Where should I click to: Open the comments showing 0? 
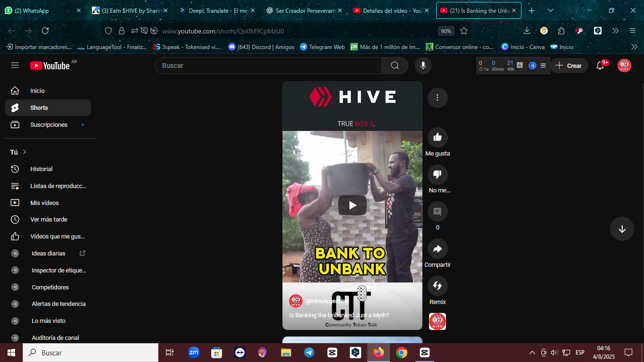pos(438,212)
